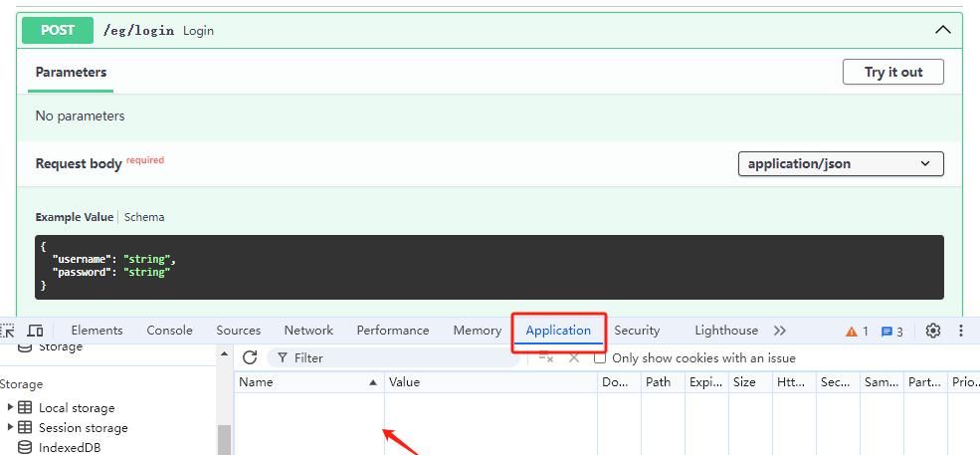Viewport: 980px width, 455px height.
Task: Click the clear filtered cookies icon
Action: (x=545, y=357)
